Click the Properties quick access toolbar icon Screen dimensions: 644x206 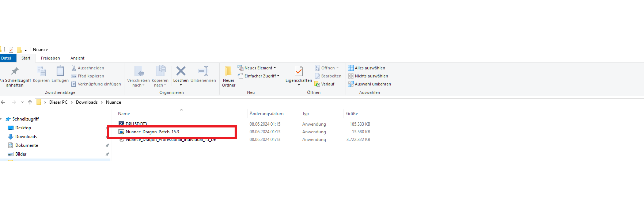[x=11, y=50]
